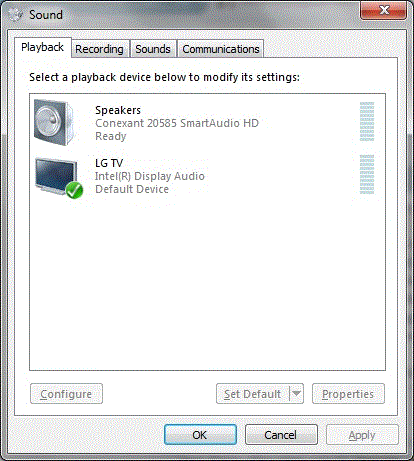Click the green default-device checkmark badge

74,190
